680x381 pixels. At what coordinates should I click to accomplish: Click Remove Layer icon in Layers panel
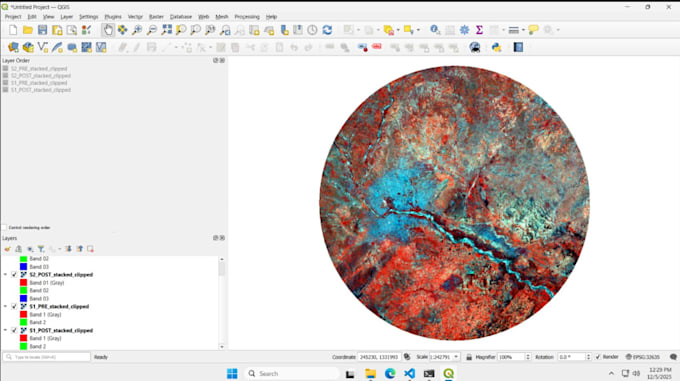coord(90,249)
